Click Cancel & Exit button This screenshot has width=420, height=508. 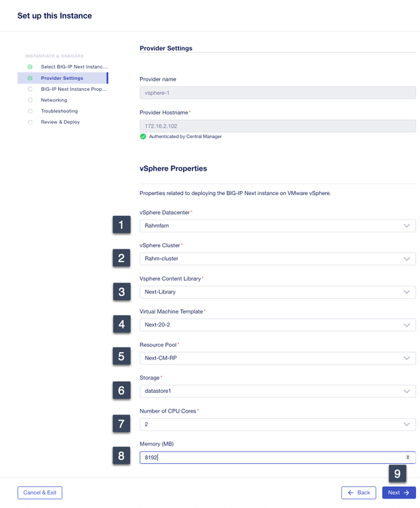point(40,493)
